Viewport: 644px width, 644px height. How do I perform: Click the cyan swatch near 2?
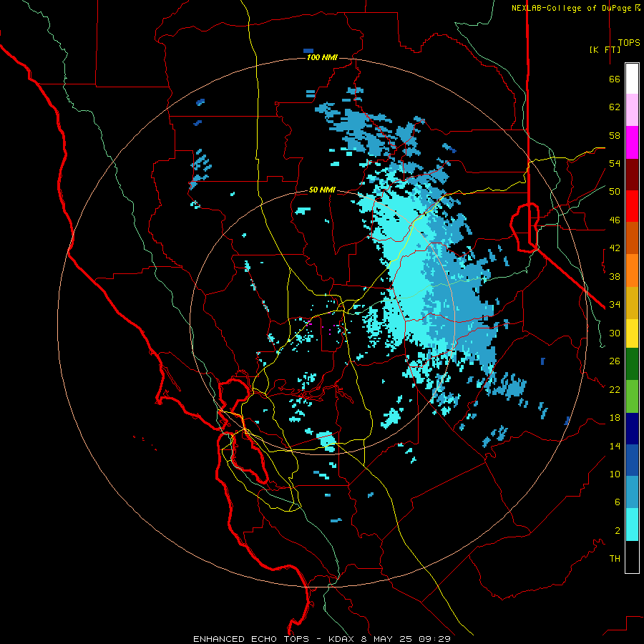pos(632,525)
